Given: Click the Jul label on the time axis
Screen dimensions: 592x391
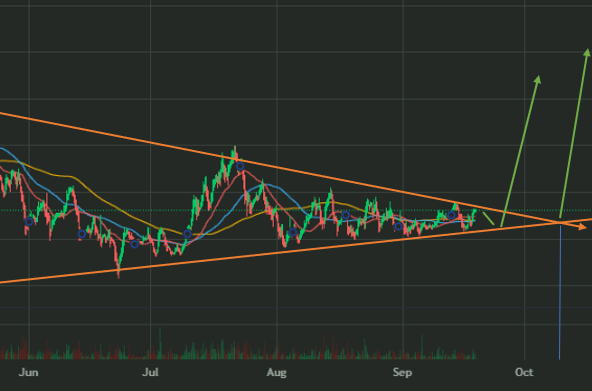Looking at the screenshot, I should tap(150, 373).
